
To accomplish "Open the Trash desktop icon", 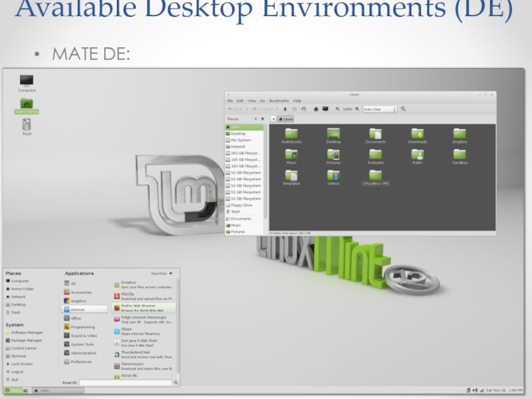I will [27, 127].
